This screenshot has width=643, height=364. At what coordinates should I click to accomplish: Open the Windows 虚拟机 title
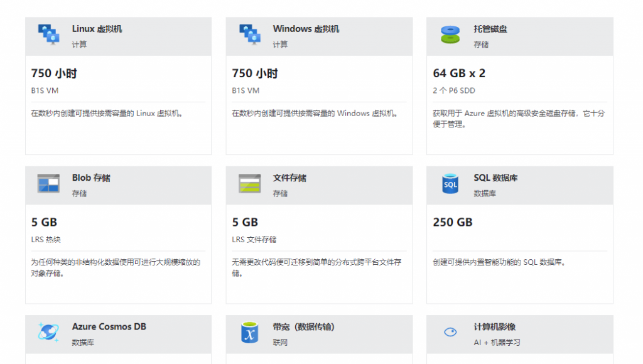tap(306, 29)
